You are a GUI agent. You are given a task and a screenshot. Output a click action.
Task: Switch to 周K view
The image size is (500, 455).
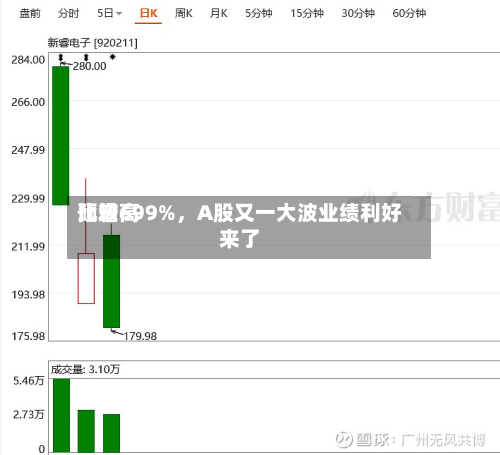(184, 13)
